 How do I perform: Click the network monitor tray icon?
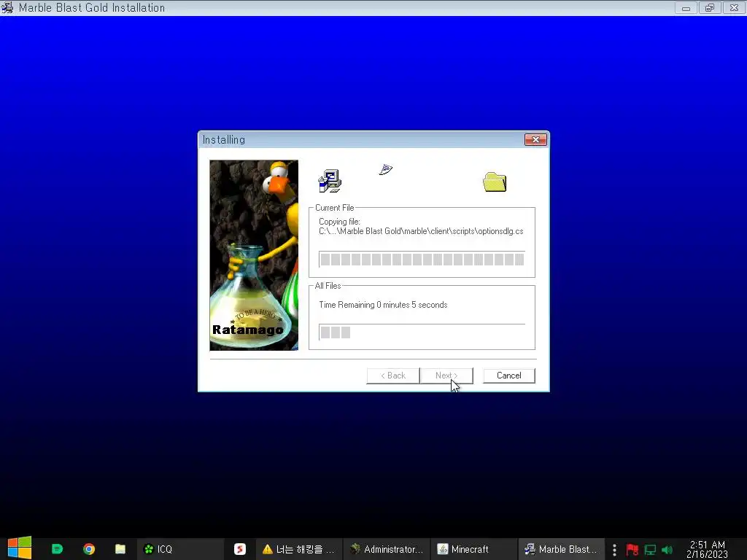(x=650, y=550)
